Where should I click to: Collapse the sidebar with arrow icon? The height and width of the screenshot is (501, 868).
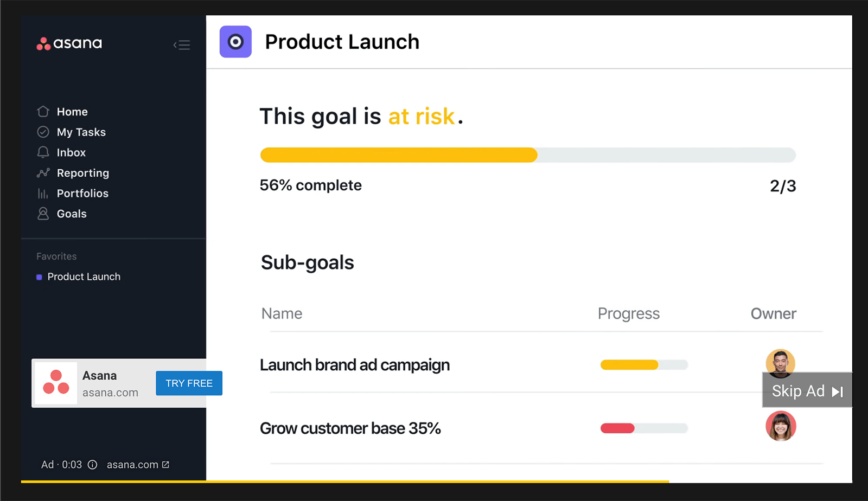(182, 45)
